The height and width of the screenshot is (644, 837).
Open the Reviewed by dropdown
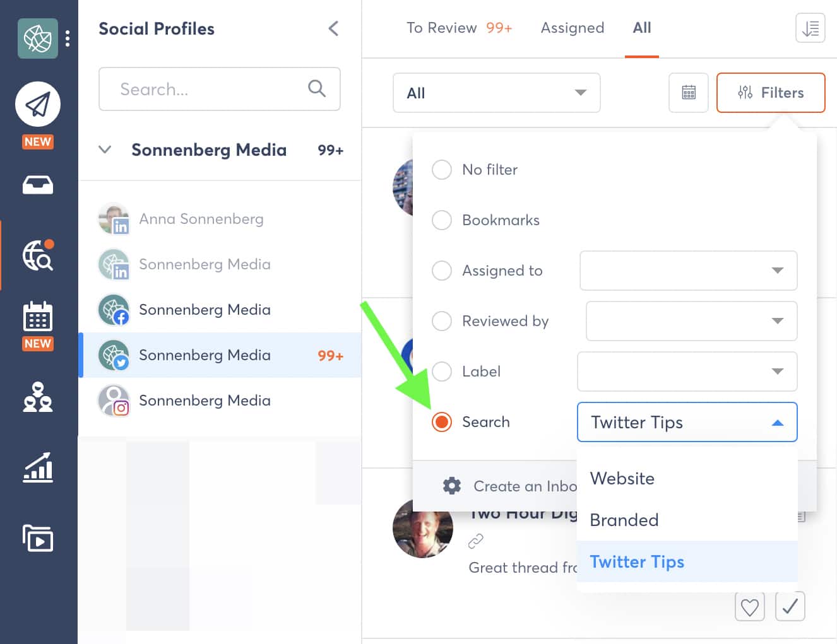[x=692, y=321]
